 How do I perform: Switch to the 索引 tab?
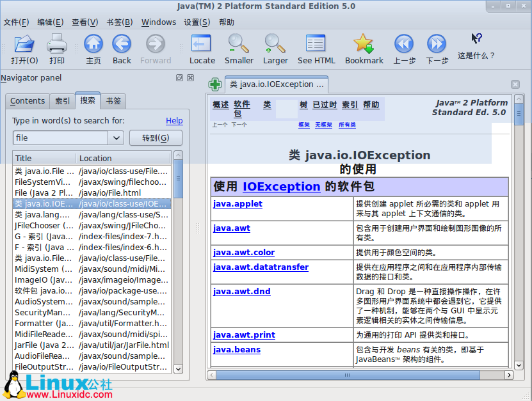click(63, 101)
